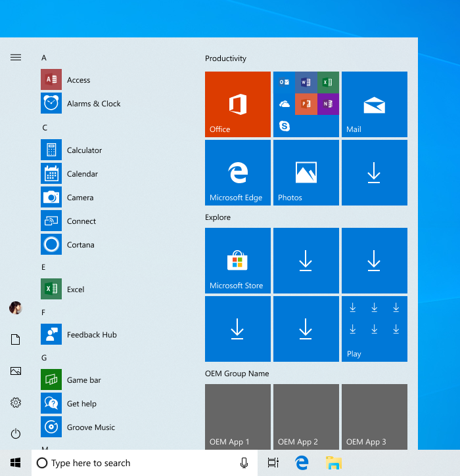
Task: Open the Mail tile
Action: tap(374, 104)
